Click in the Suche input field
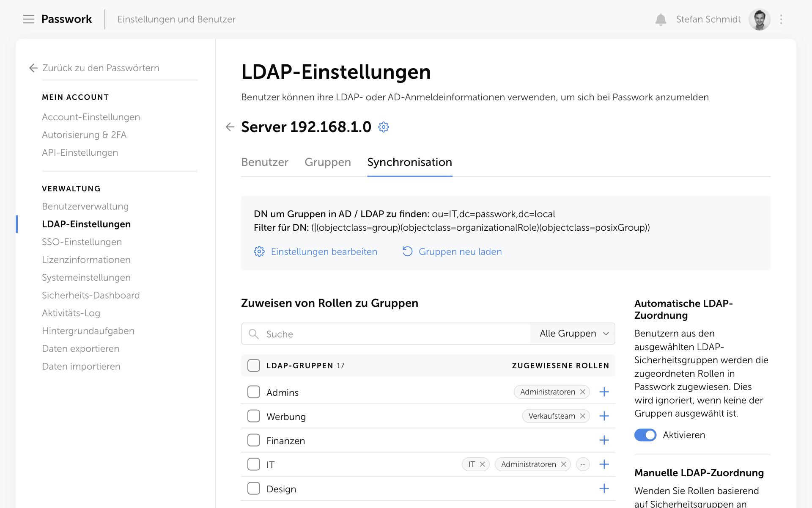This screenshot has height=508, width=812. 386,334
